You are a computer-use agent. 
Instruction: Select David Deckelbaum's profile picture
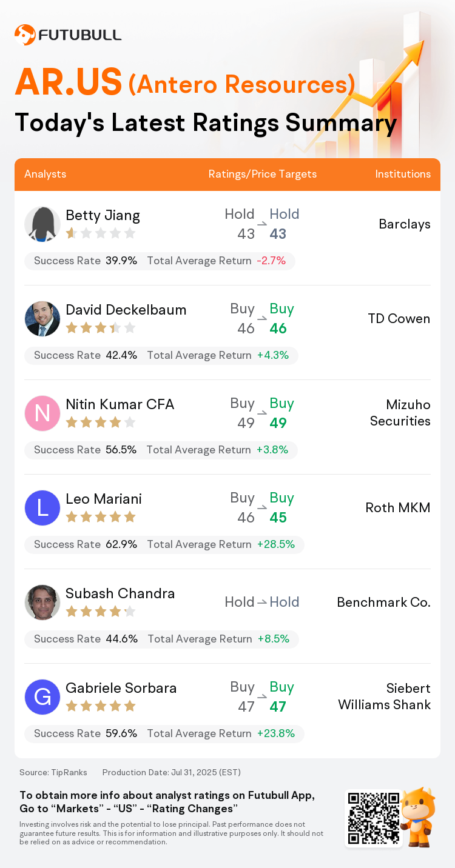tap(42, 319)
